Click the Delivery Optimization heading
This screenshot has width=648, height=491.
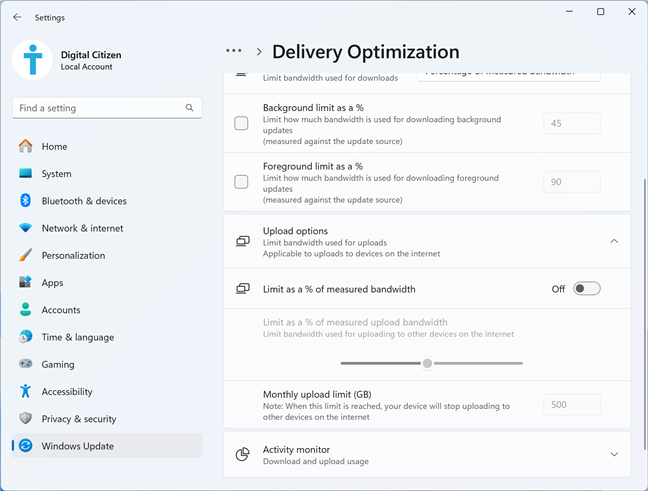tap(366, 52)
